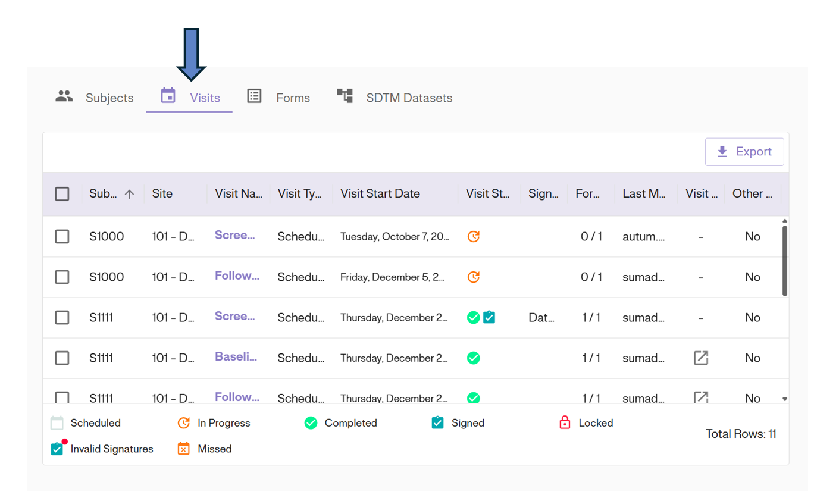Open the external link icon in S1111 Baseline row
This screenshot has height=504, width=814.
[701, 358]
